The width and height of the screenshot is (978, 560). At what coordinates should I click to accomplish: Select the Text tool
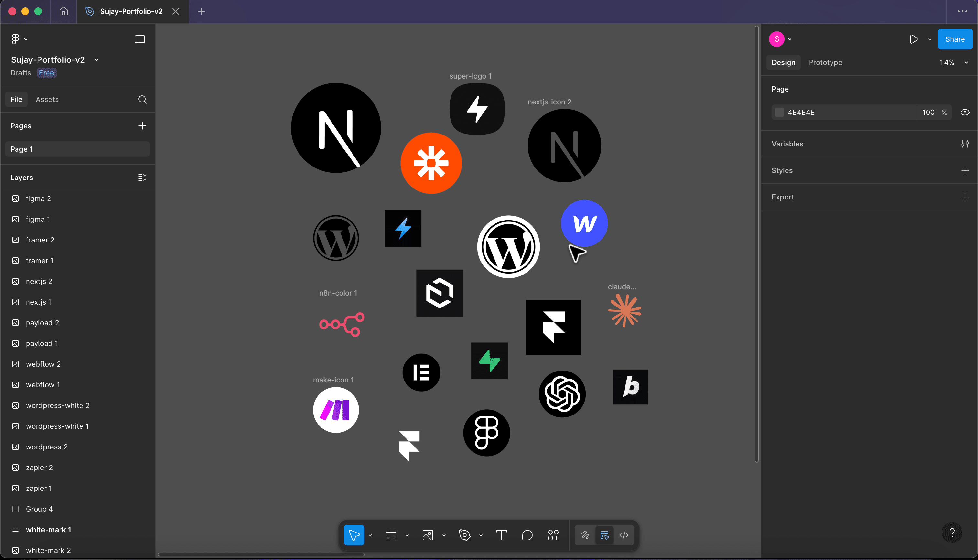pyautogui.click(x=501, y=535)
